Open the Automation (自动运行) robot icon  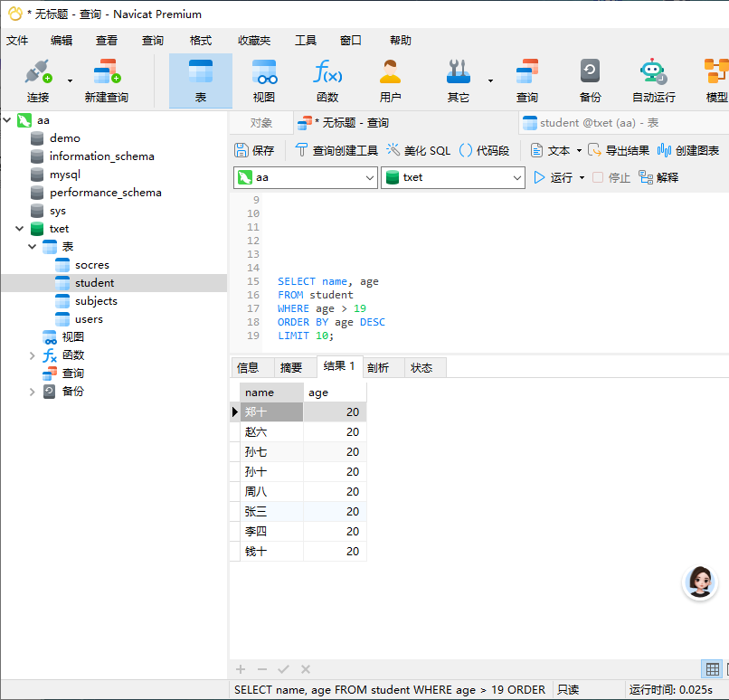654,71
